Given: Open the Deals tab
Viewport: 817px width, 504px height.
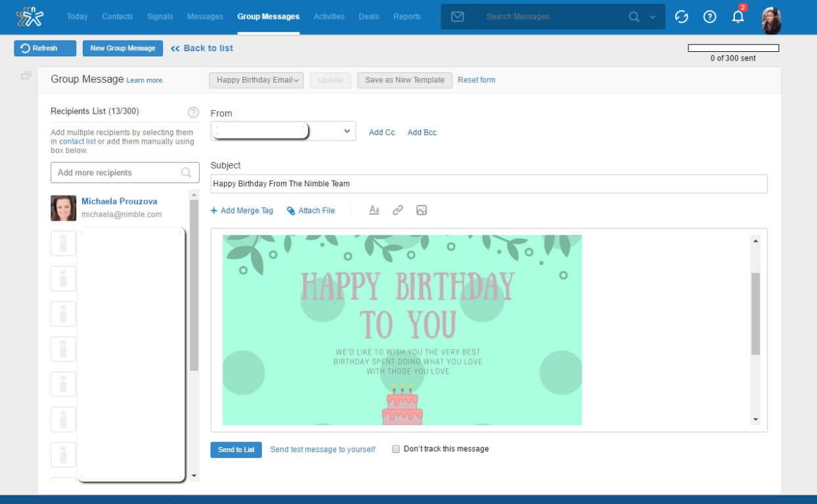Looking at the screenshot, I should point(368,16).
